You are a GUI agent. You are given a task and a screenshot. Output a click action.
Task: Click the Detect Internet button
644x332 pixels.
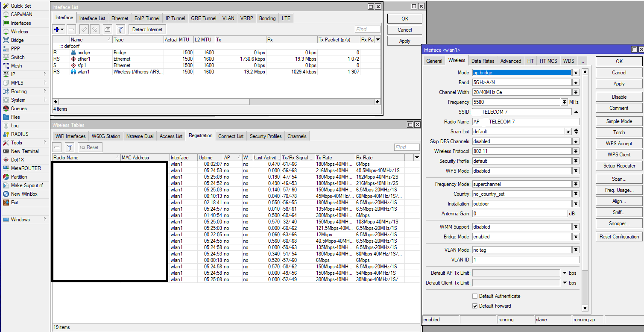147,29
